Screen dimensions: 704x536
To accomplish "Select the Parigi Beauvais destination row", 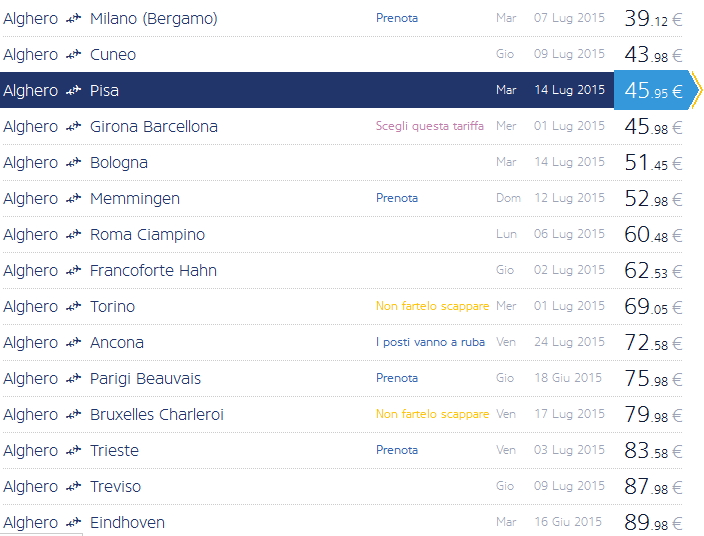I will click(145, 379).
